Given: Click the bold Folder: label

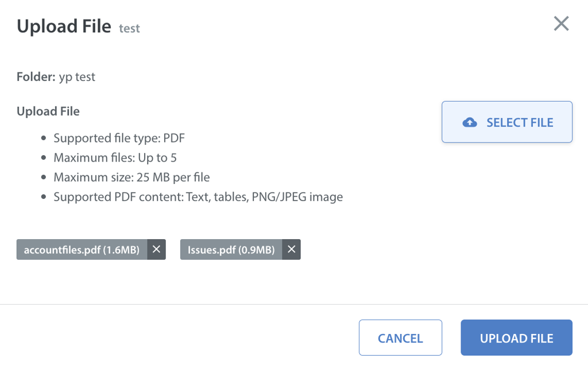Looking at the screenshot, I should tap(36, 76).
